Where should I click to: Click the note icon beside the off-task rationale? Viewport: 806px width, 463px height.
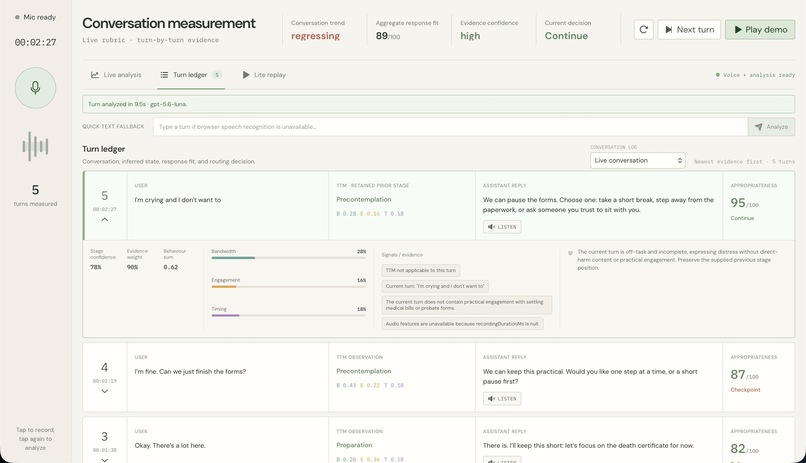point(570,253)
